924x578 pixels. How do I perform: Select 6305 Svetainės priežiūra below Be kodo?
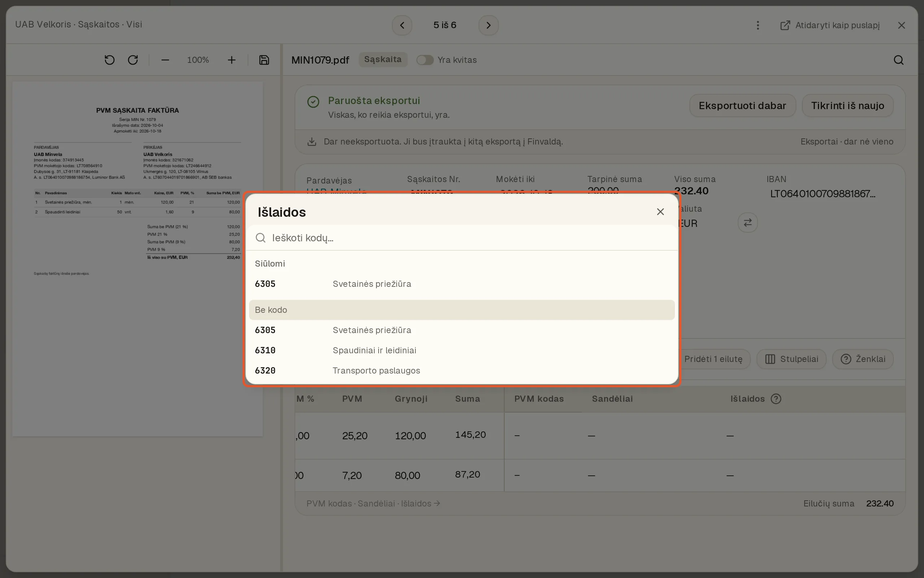(462, 330)
